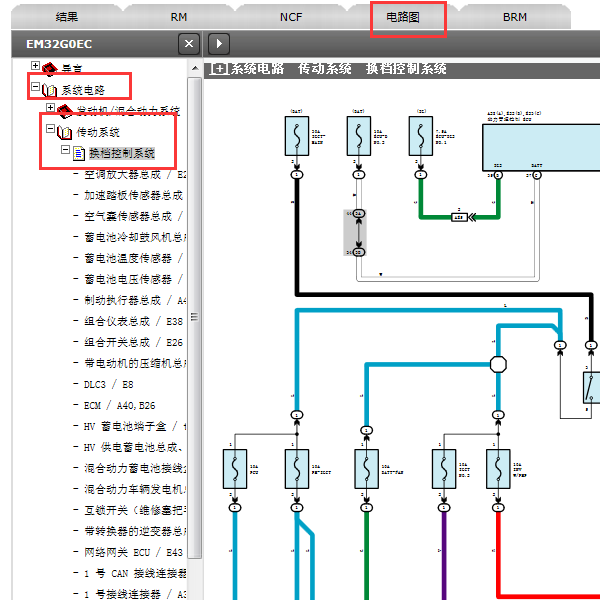
Task: Click the 发动机 closed book icon
Action: [x=65, y=111]
